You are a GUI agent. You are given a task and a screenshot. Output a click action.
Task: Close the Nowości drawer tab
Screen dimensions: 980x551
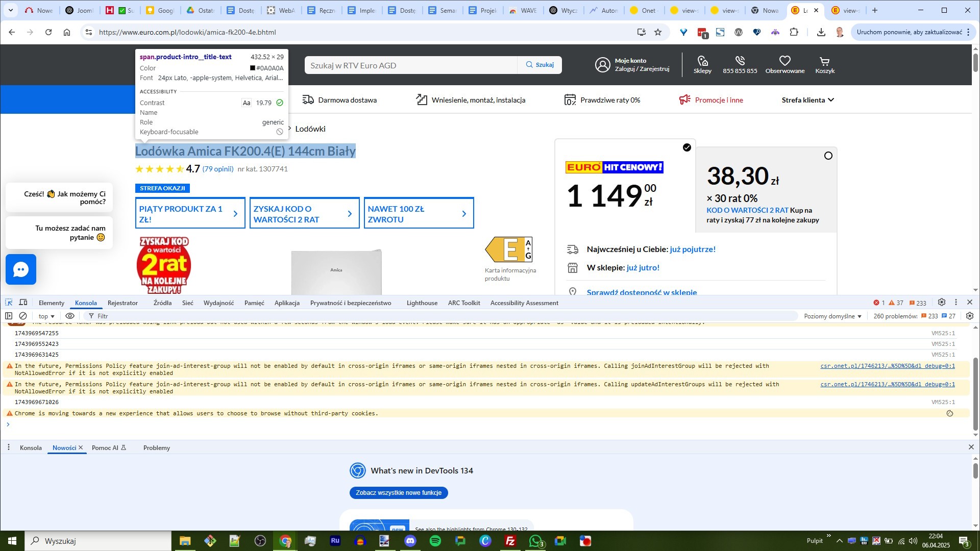click(81, 448)
